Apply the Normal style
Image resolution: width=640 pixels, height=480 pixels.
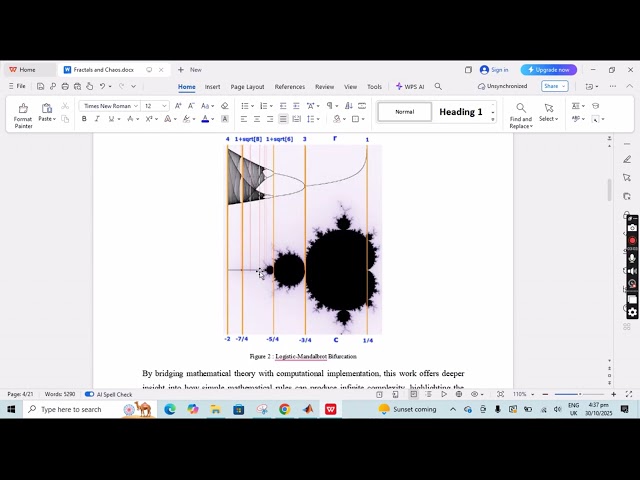[x=404, y=112]
